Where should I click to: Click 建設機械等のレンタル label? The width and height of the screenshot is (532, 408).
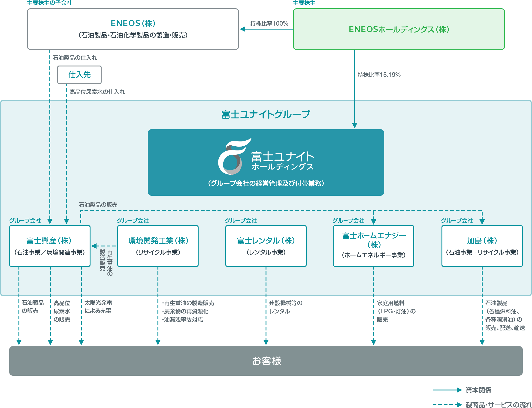286,307
